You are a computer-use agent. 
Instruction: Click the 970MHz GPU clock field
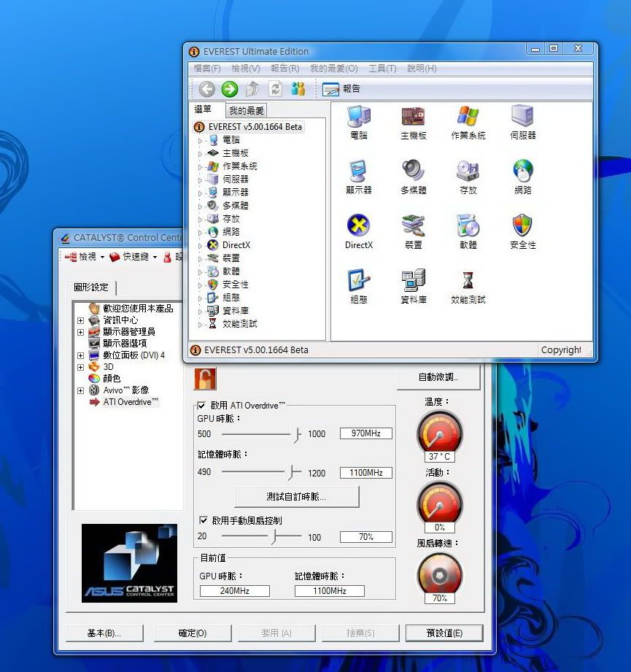click(x=366, y=433)
